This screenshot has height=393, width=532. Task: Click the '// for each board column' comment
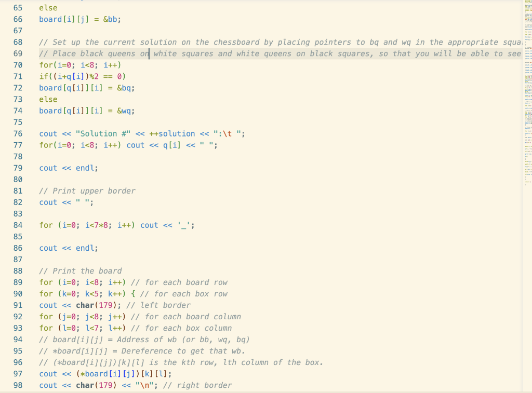coord(186,317)
